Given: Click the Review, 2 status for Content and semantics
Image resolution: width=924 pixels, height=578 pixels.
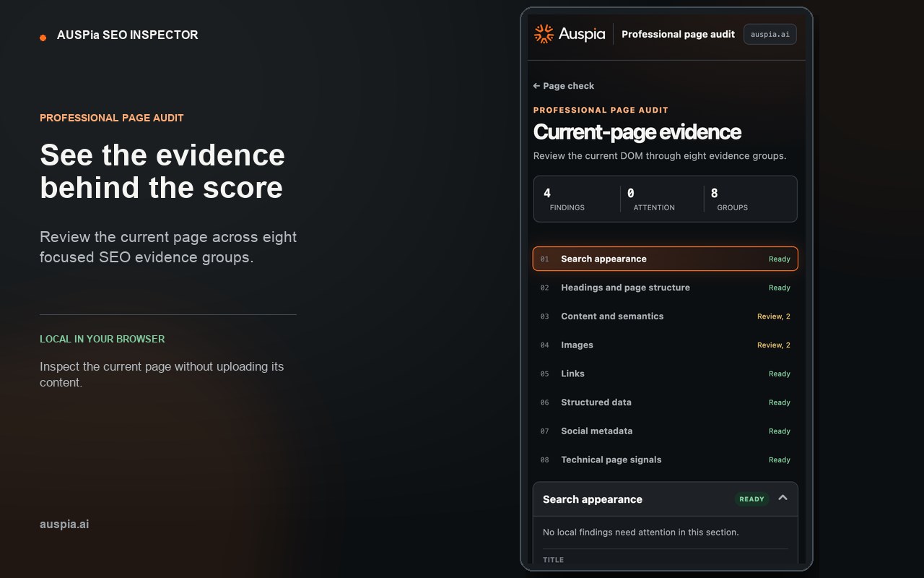Looking at the screenshot, I should click(774, 316).
